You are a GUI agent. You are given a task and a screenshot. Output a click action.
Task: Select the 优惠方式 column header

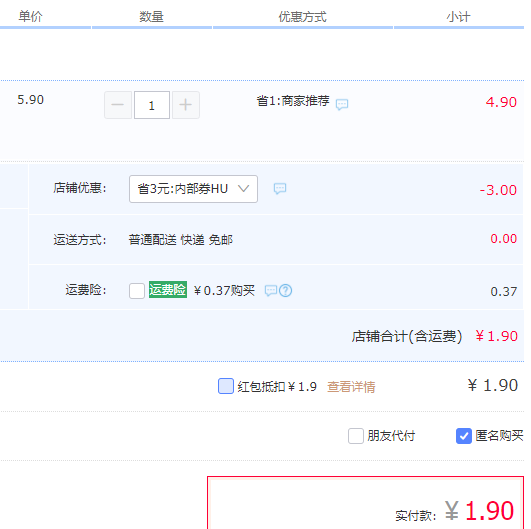(x=302, y=17)
